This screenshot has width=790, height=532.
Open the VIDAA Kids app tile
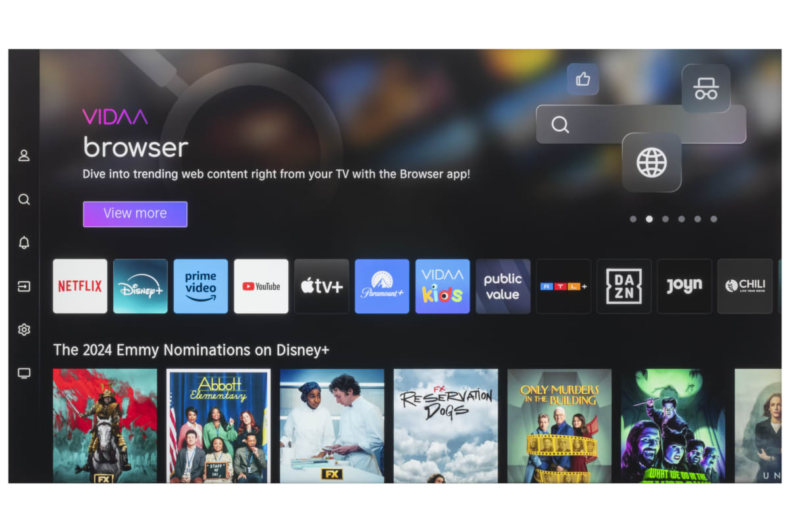coord(442,286)
